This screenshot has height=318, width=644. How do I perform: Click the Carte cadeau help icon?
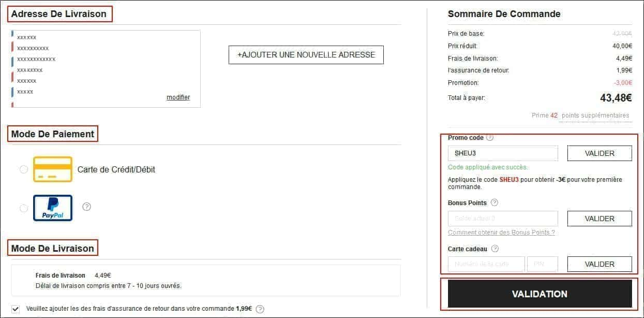tap(495, 249)
